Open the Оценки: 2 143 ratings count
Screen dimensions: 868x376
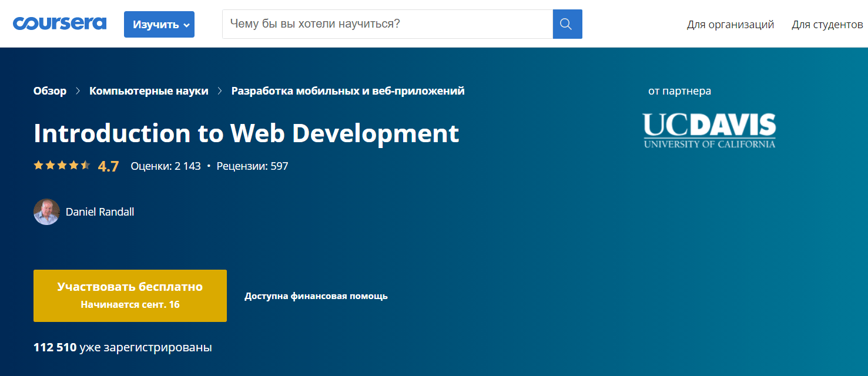(166, 166)
